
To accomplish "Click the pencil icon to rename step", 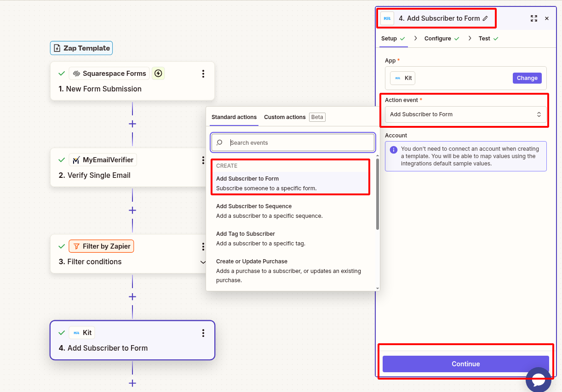I will 485,18.
